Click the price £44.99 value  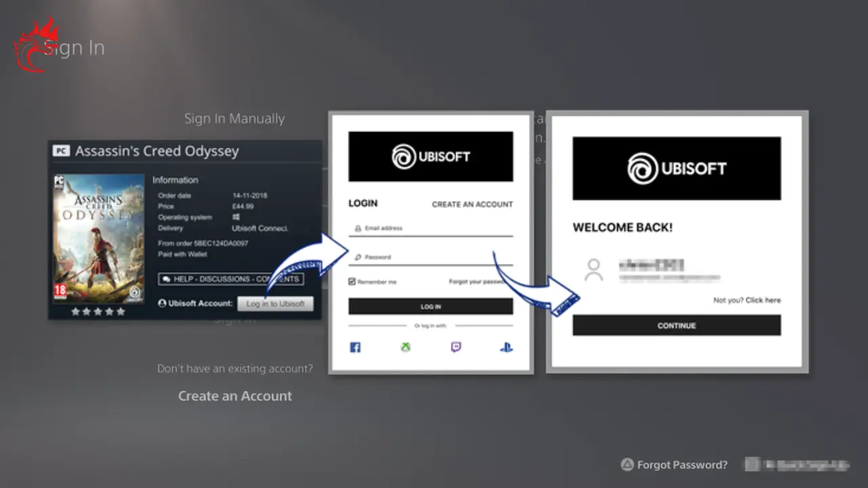click(x=243, y=206)
